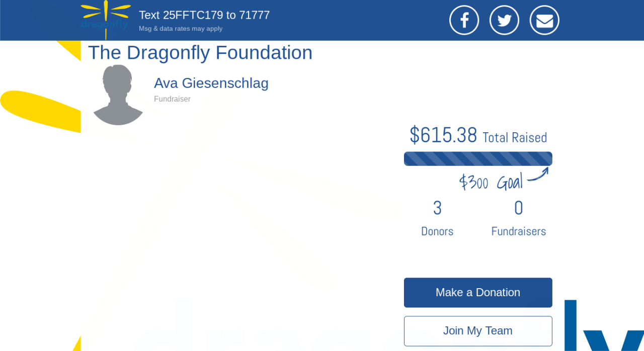Click the handwritten $300 goal amount
This screenshot has height=351, width=644.
click(473, 182)
